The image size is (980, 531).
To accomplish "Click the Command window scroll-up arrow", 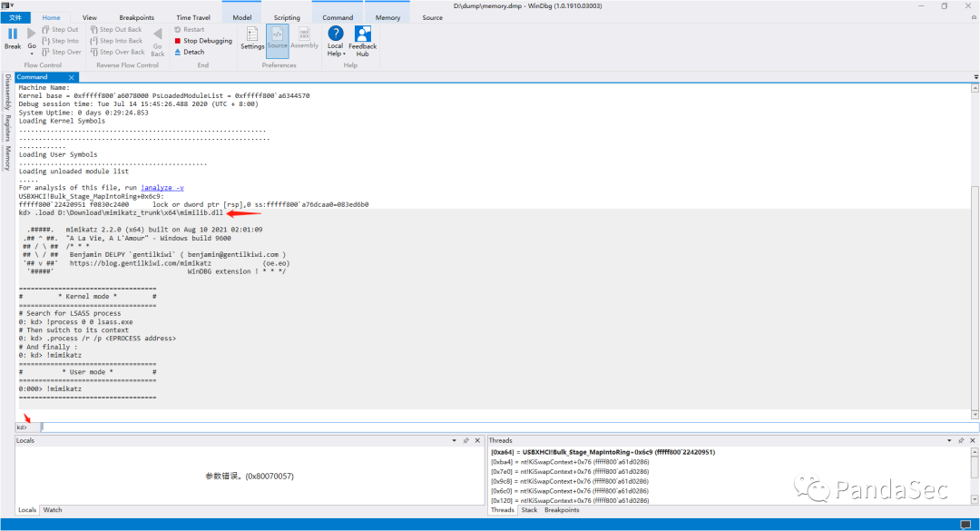I will point(975,88).
